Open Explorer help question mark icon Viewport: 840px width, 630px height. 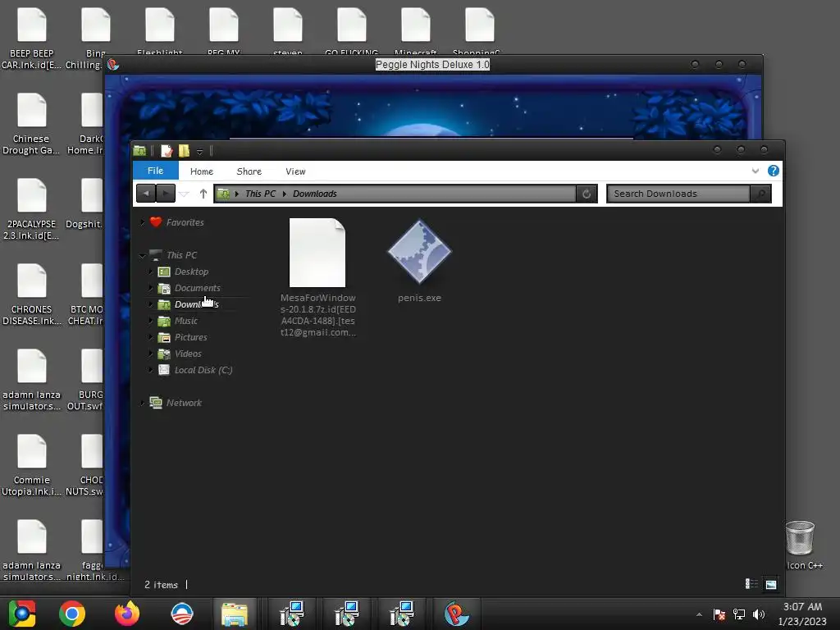[x=773, y=171]
